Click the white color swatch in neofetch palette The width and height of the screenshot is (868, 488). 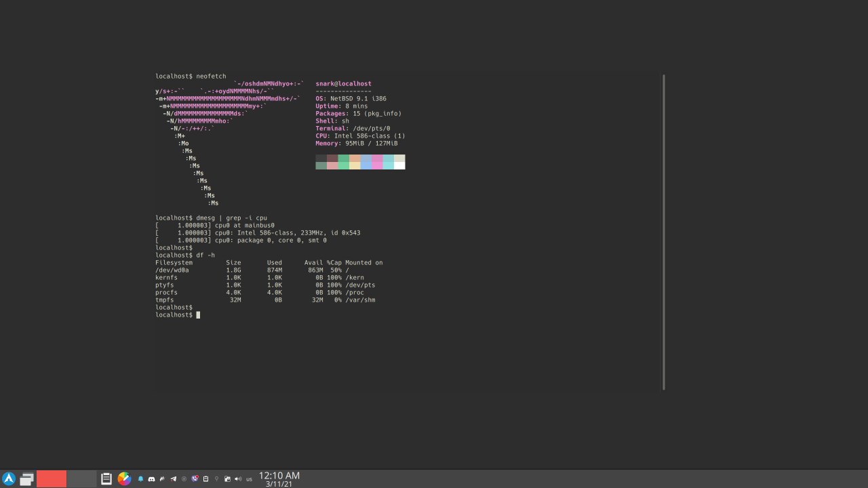tap(399, 165)
